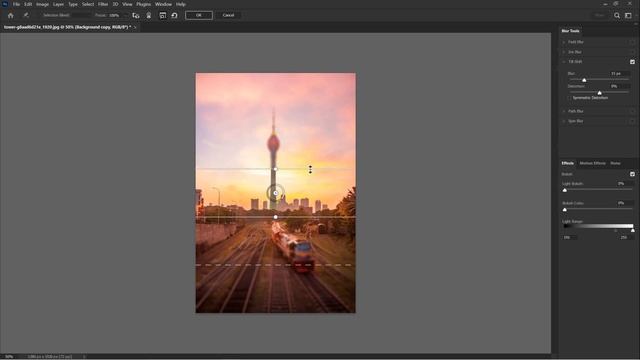
Task: Click the remove all pins reset icon
Action: (x=174, y=16)
